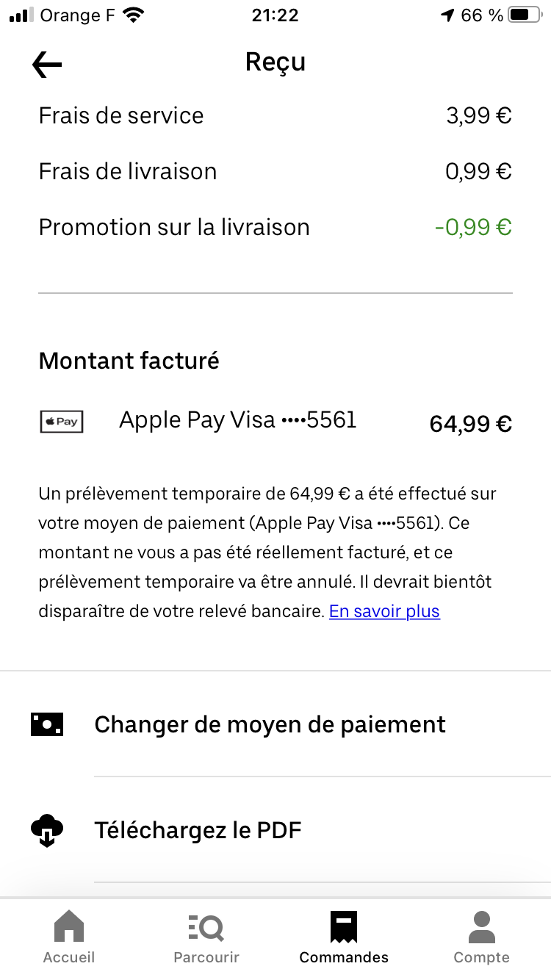
Task: Go to the Compte tab label
Action: pyautogui.click(x=481, y=957)
